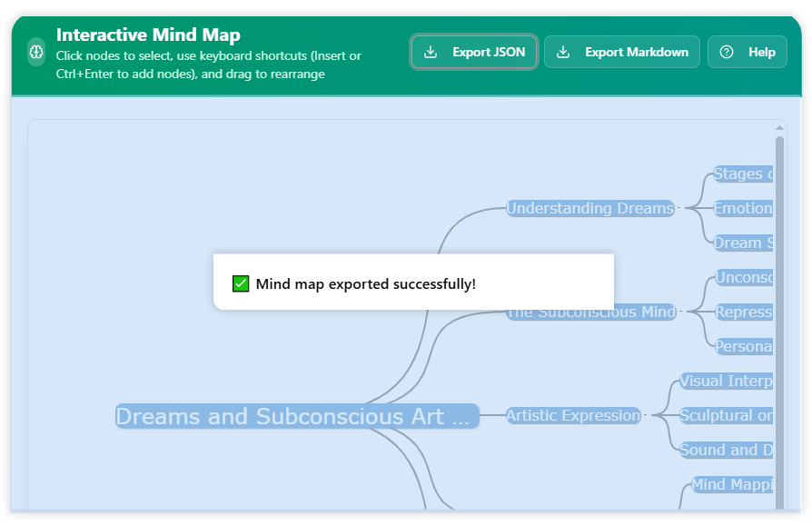Select the Mind Mappi... child node
Screen dimensions: 812x526
tap(732, 484)
